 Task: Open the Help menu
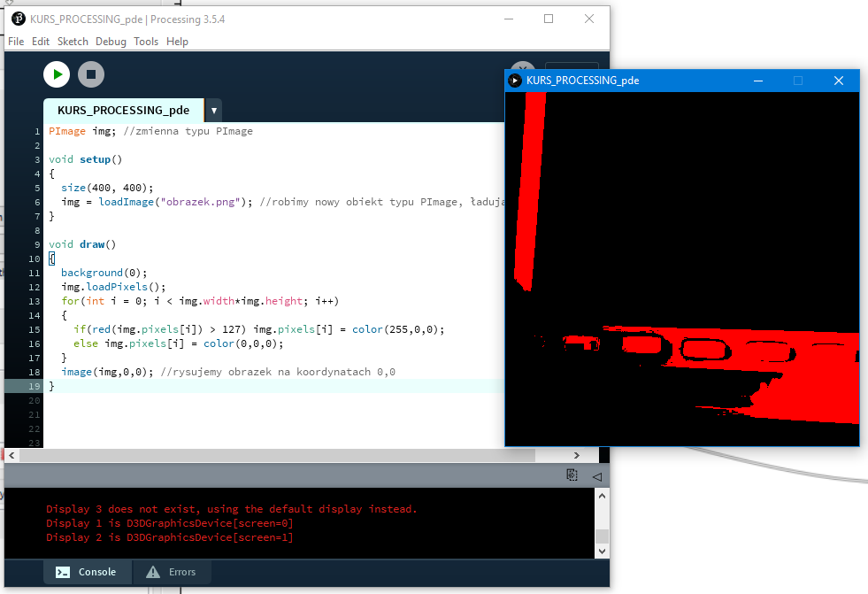coord(177,42)
